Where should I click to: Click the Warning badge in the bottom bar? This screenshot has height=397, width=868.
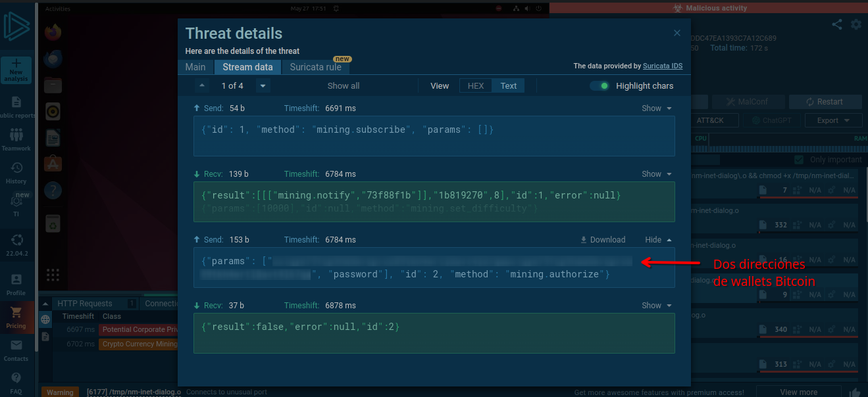[61, 392]
